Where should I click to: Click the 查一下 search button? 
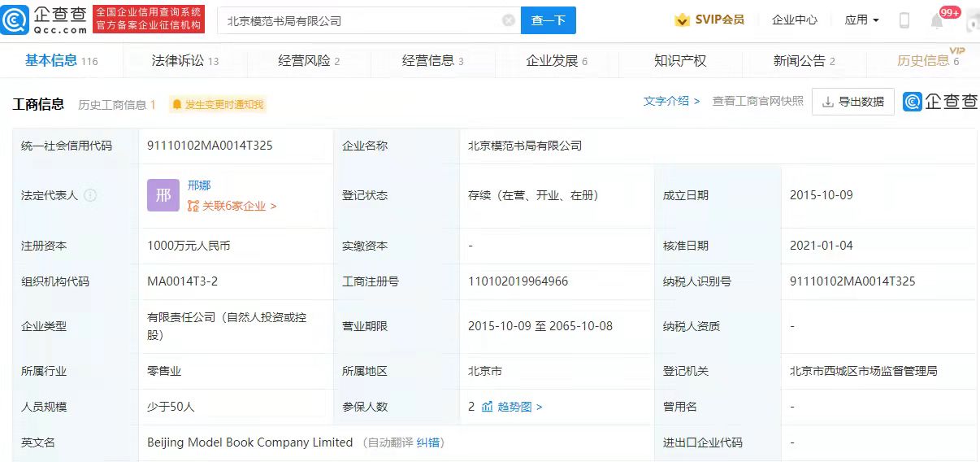coord(549,20)
